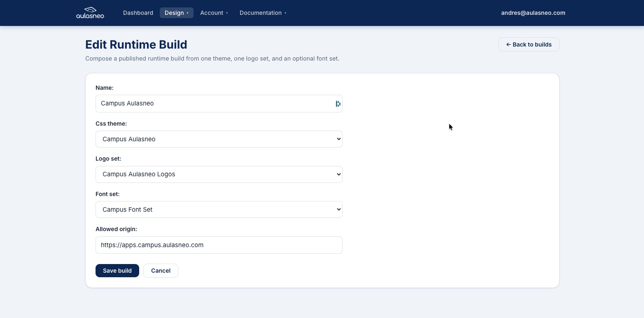Click the andres@aulasneo.com user email
The width and height of the screenshot is (644, 318).
533,13
